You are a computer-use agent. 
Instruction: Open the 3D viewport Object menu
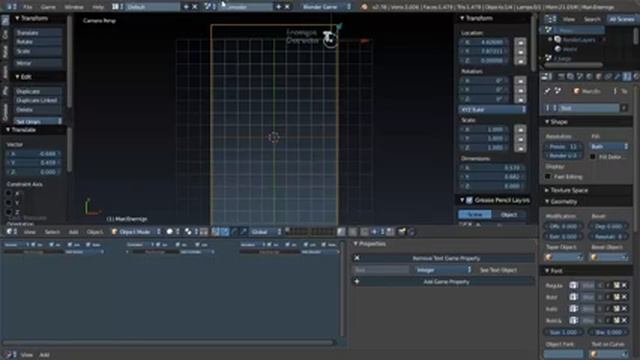coord(95,232)
